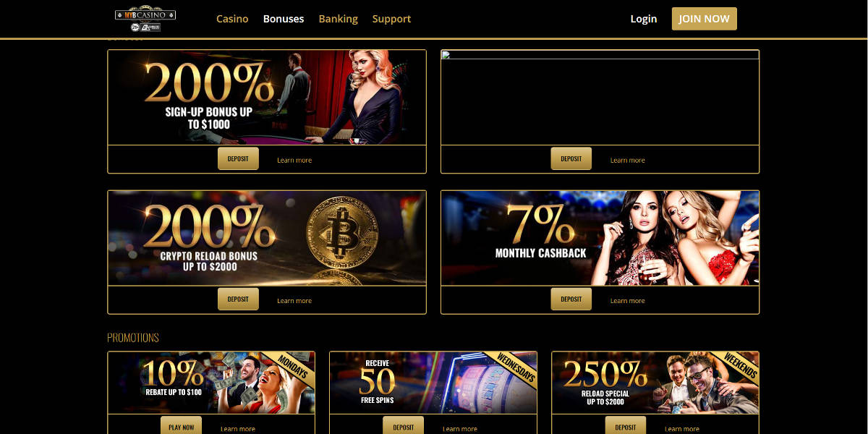868x434 pixels.
Task: Open the Casino menu item
Action: tap(232, 19)
